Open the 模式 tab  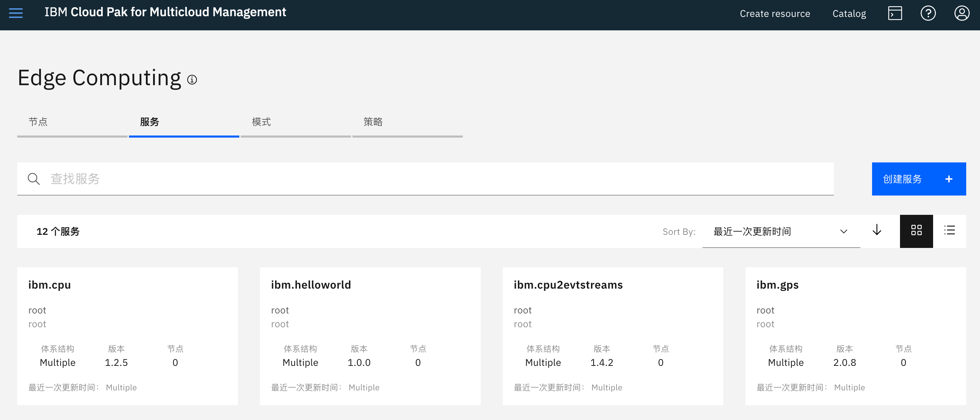click(296, 123)
